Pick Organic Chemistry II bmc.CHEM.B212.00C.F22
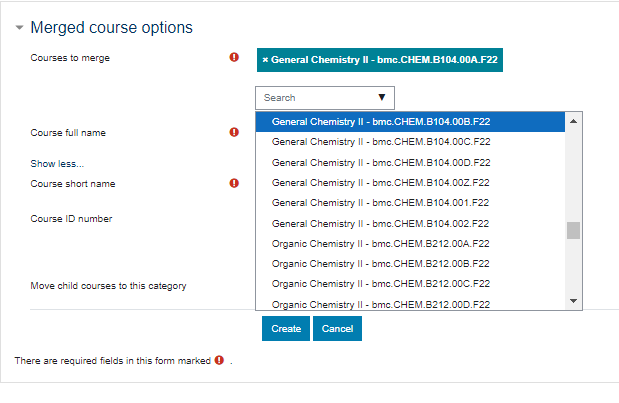This screenshot has width=619, height=403. [x=380, y=284]
